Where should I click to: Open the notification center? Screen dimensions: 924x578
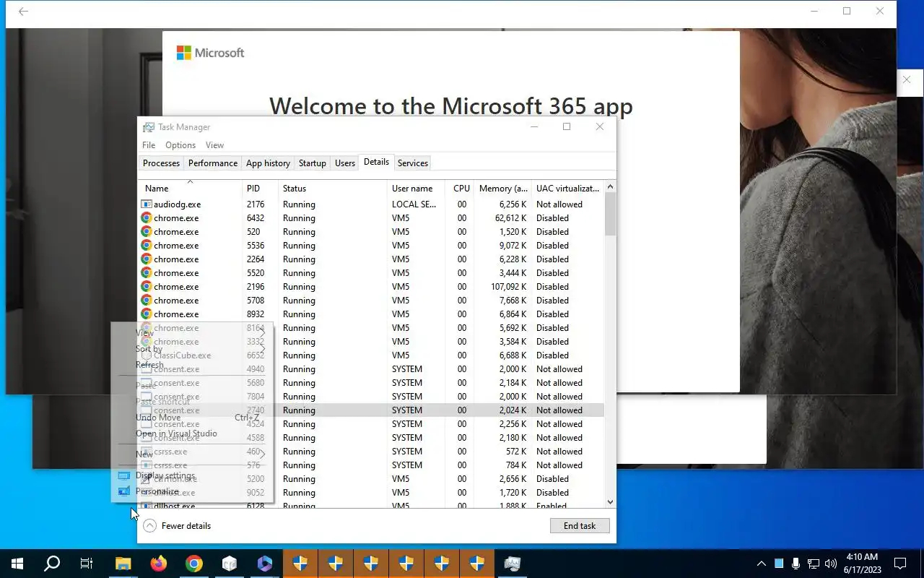point(900,564)
